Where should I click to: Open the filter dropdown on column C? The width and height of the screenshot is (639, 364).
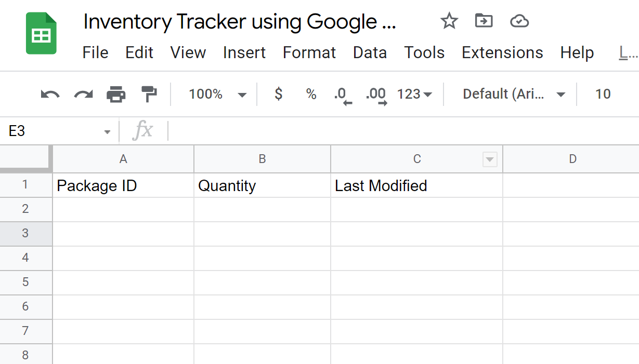tap(489, 159)
